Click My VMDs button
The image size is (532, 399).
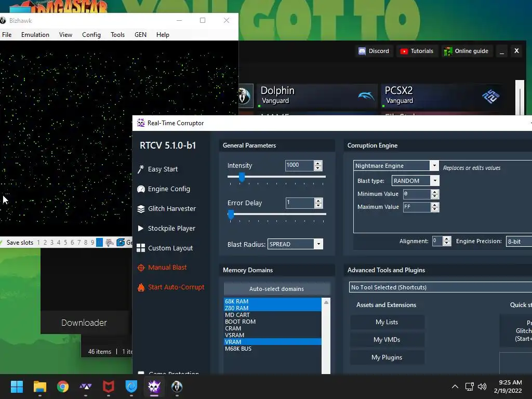coord(387,340)
